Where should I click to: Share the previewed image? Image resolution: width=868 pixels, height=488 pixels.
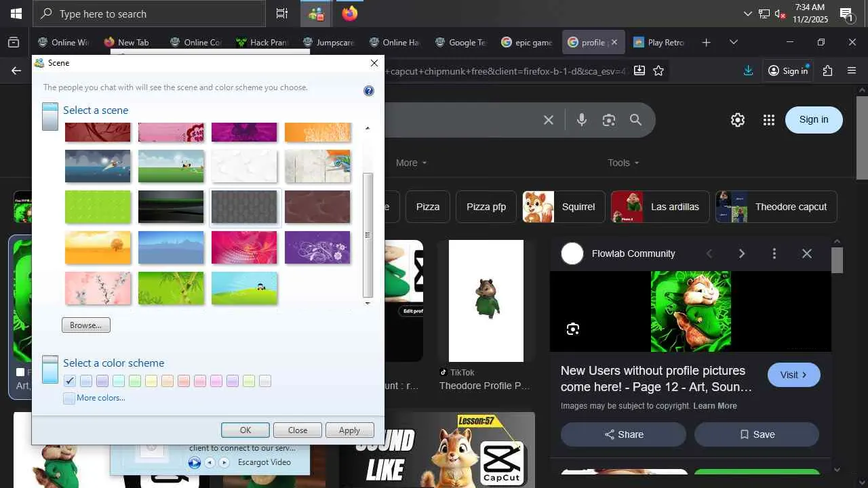click(623, 434)
